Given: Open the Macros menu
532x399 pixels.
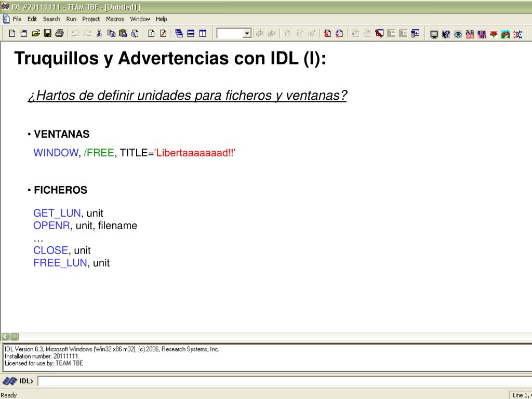Looking at the screenshot, I should point(115,19).
